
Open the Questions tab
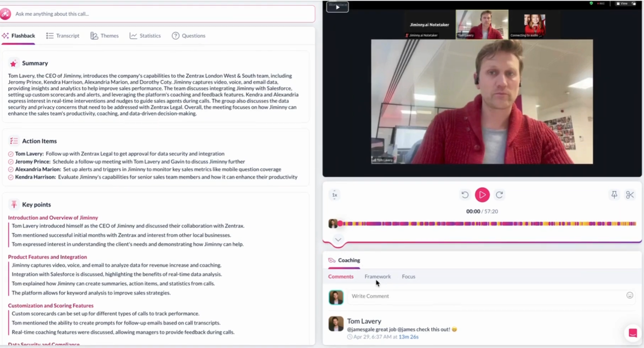click(x=189, y=36)
